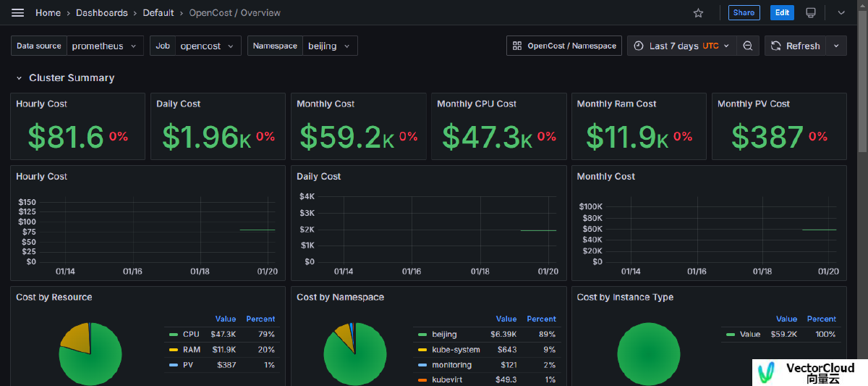
Task: Refresh the dashboard
Action: click(x=795, y=46)
